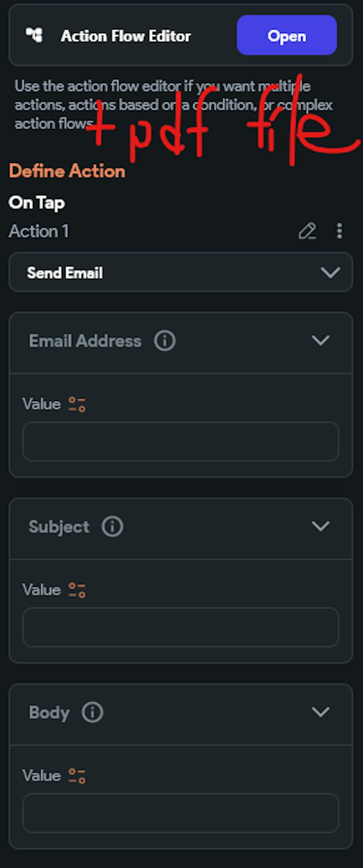Click the variable settings icon for Subject value
Image resolution: width=363 pixels, height=868 pixels.
[77, 590]
